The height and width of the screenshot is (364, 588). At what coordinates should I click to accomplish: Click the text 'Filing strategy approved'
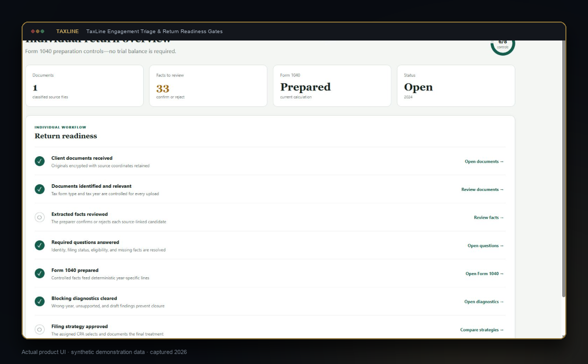point(79,327)
